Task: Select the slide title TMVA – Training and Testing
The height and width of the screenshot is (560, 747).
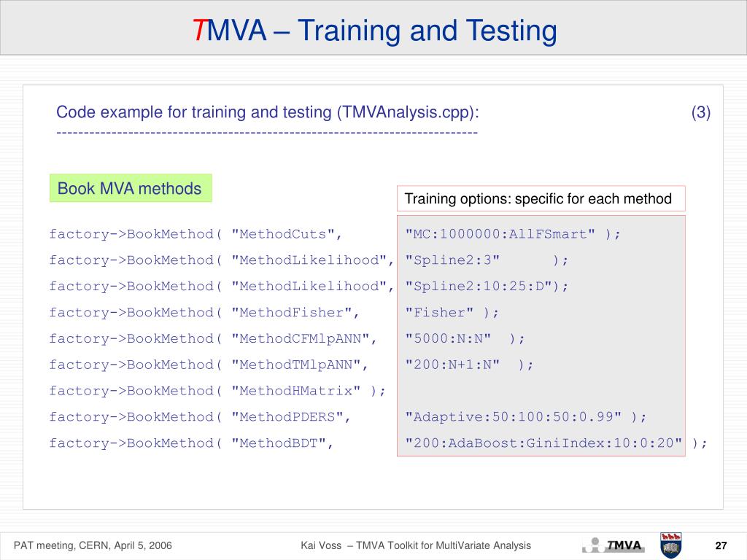Action: (374, 30)
